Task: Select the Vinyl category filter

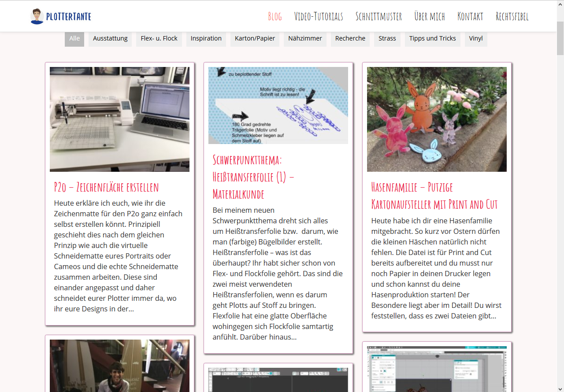Action: coord(476,38)
